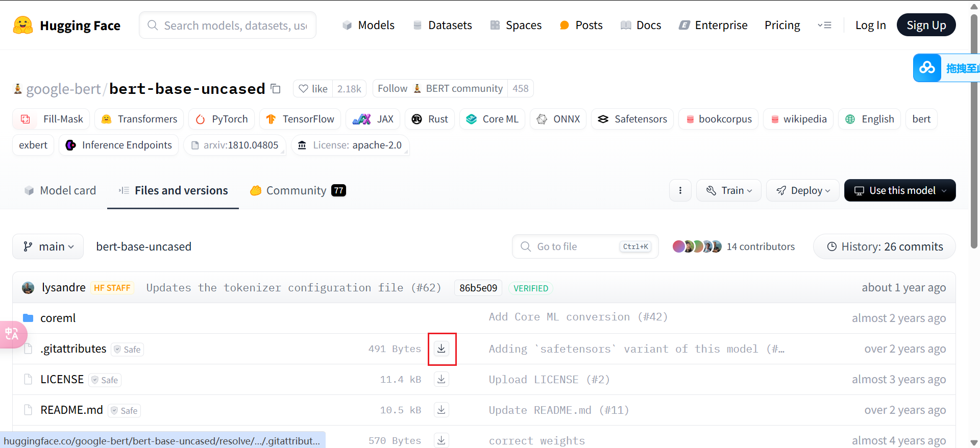Expand the Deploy dropdown
The width and height of the screenshot is (980, 448).
803,190
